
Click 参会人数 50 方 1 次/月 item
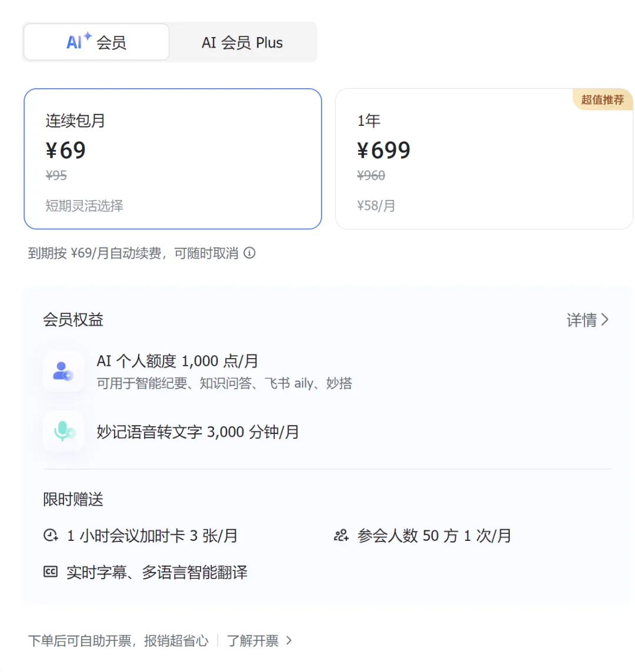[x=434, y=536]
